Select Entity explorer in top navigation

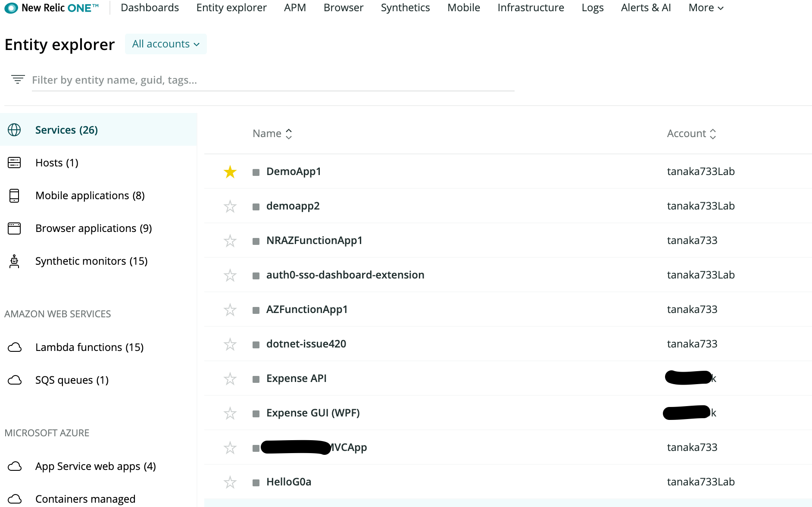[x=231, y=8]
